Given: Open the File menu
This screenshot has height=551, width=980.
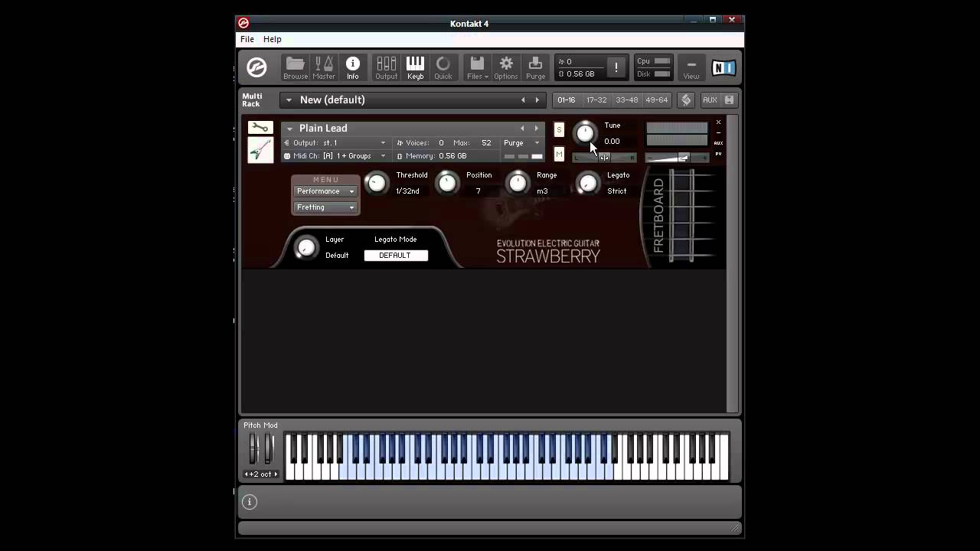Looking at the screenshot, I should [x=247, y=39].
